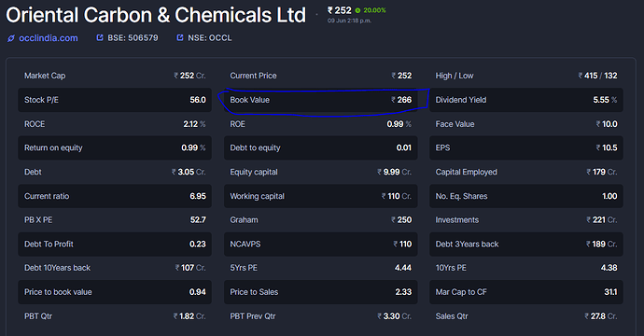This screenshot has width=644, height=336.
Task: Select the Debt to equity row
Action: coord(321,147)
